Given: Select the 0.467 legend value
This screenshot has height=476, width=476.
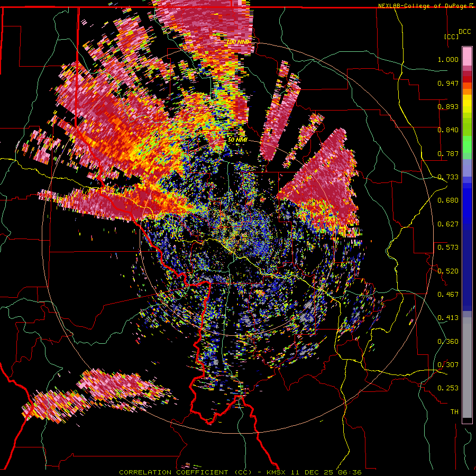Looking at the screenshot, I should coord(448,295).
